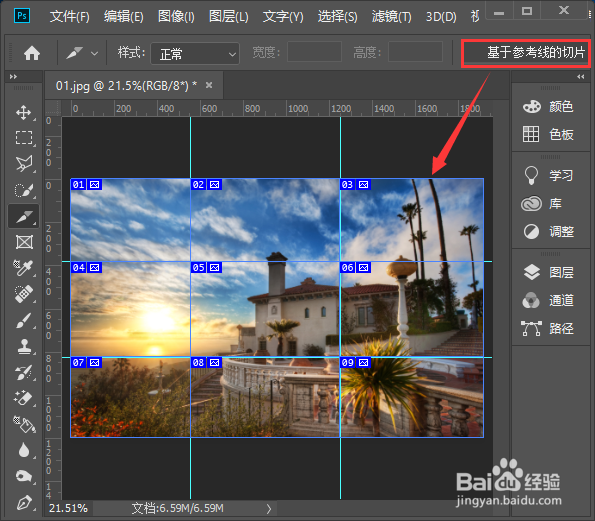Select the Eraser tool
595x521 pixels.
[x=24, y=398]
